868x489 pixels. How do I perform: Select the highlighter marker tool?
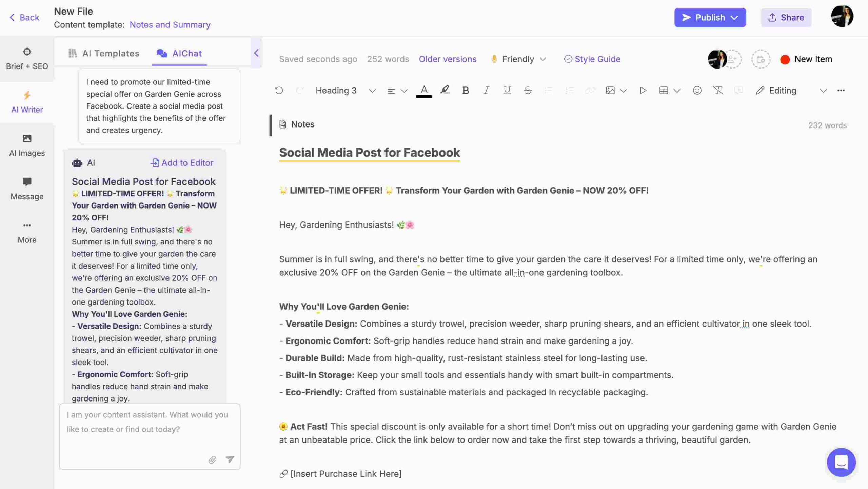click(x=445, y=90)
